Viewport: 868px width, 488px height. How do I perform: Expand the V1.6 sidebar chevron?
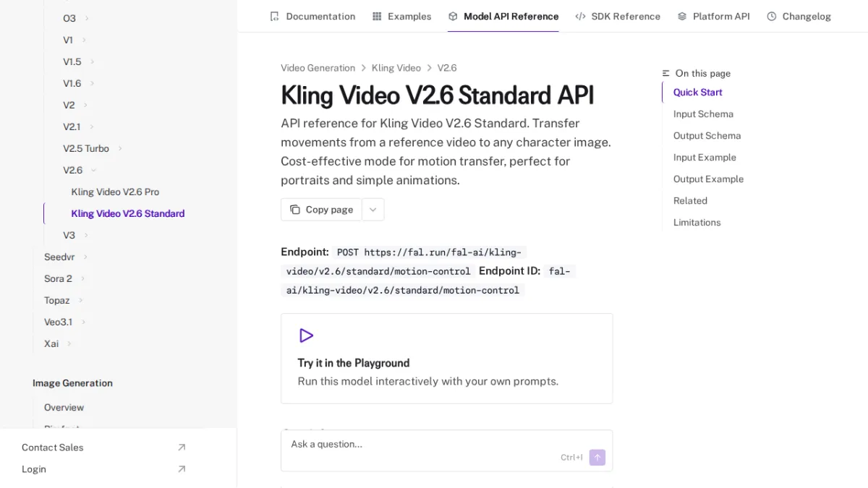(x=93, y=83)
